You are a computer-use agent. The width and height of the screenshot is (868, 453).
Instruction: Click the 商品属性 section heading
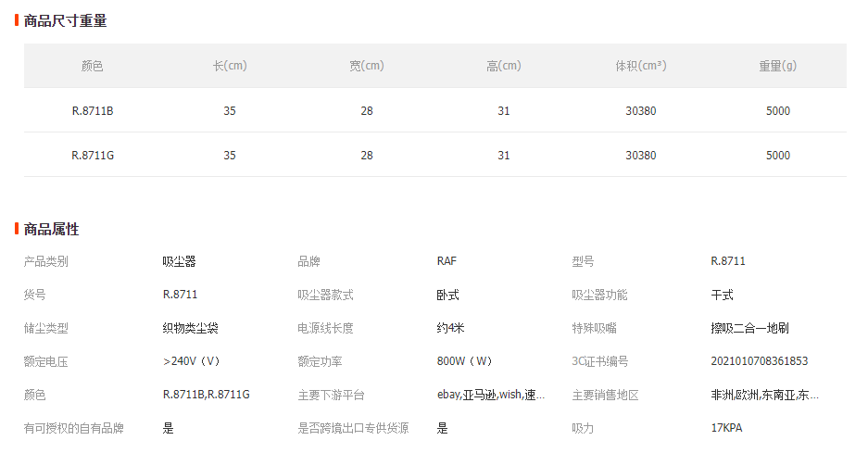(x=51, y=229)
